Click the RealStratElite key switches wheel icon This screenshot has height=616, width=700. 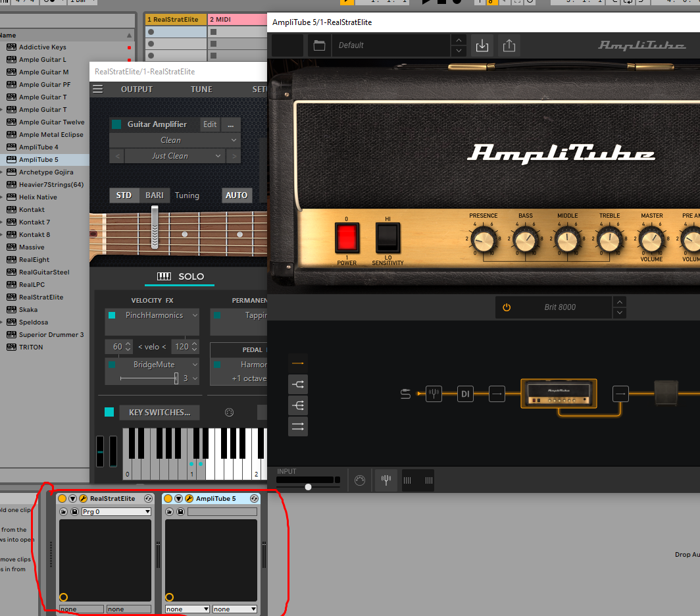click(229, 412)
